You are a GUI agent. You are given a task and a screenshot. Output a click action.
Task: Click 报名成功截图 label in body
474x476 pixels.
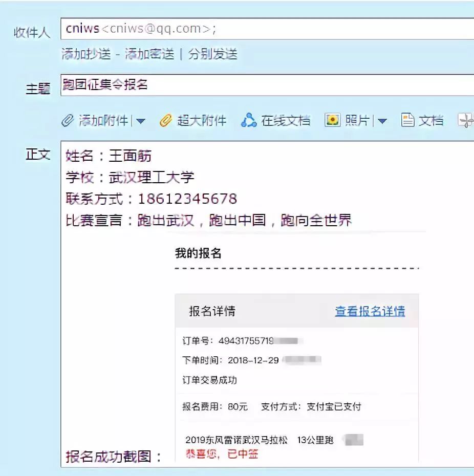pos(114,457)
